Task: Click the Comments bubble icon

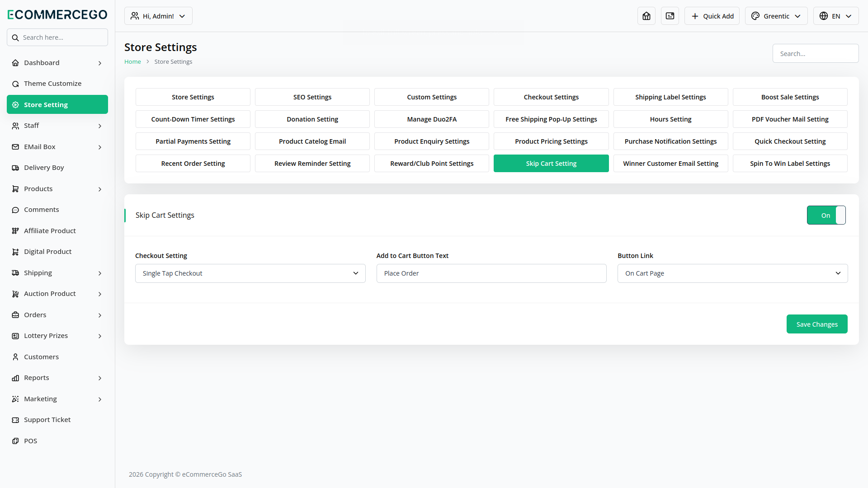Action: pos(15,210)
